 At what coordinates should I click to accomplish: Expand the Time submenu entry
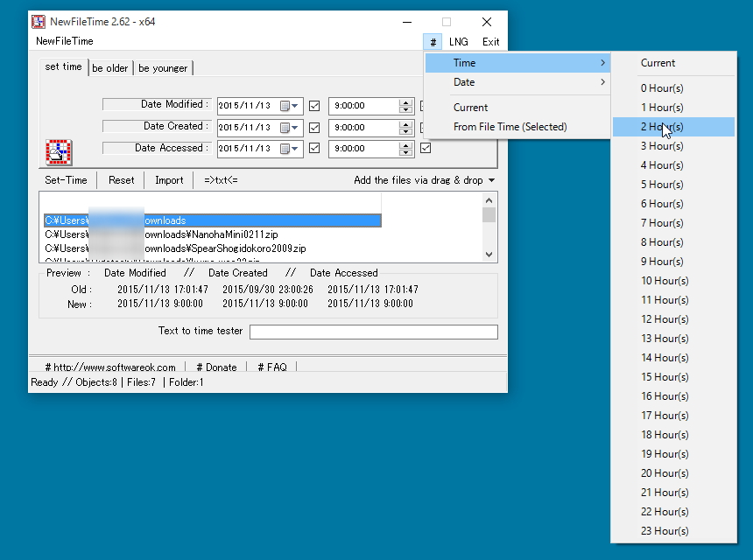(517, 63)
